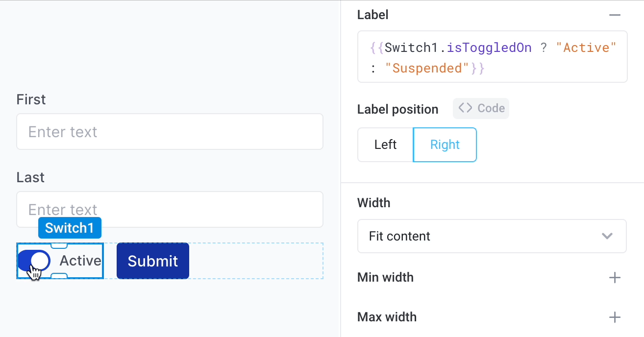Toggle Switch1 off on the canvas

click(33, 261)
